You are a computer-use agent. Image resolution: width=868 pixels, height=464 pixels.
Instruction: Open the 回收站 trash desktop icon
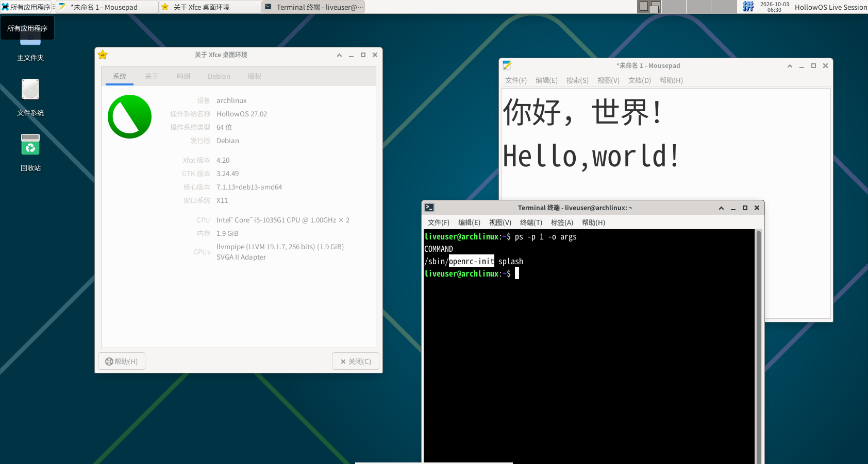(30, 152)
